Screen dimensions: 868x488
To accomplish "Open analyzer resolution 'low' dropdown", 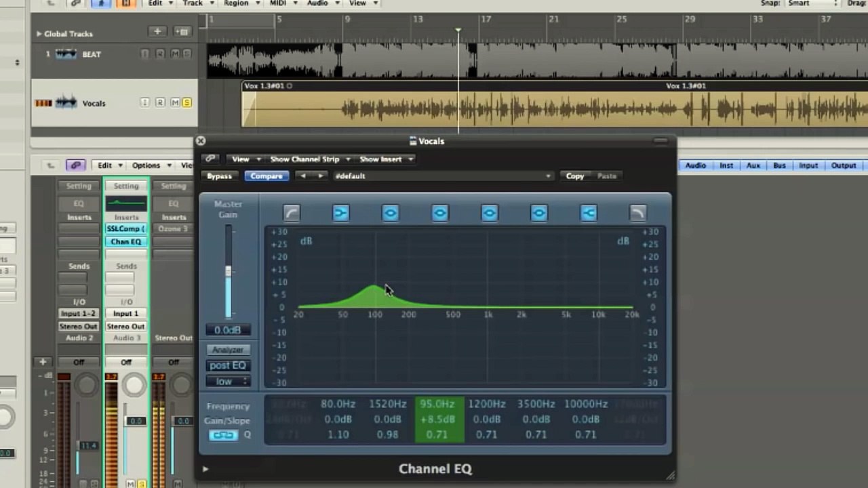I will (228, 382).
